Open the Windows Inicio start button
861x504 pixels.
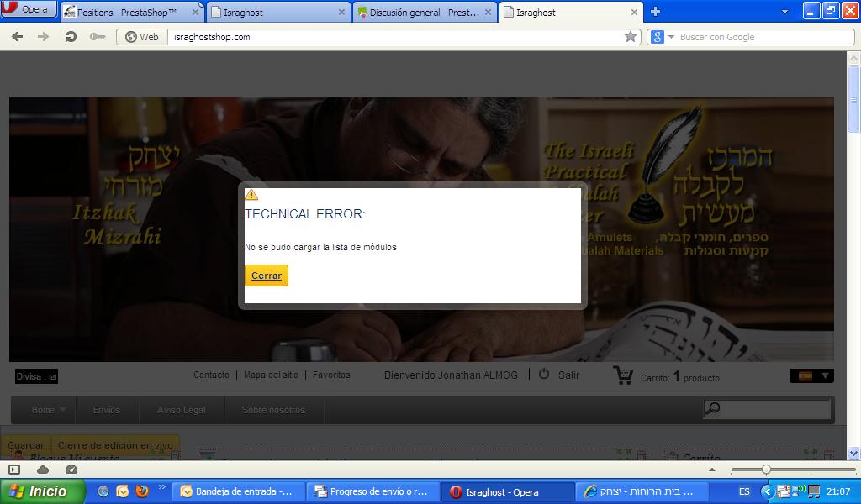click(x=43, y=491)
